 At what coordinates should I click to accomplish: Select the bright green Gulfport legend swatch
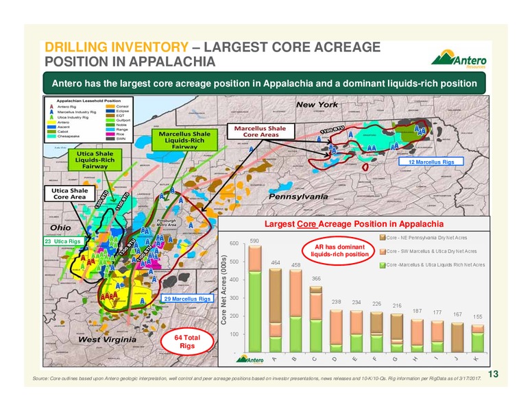[110, 120]
